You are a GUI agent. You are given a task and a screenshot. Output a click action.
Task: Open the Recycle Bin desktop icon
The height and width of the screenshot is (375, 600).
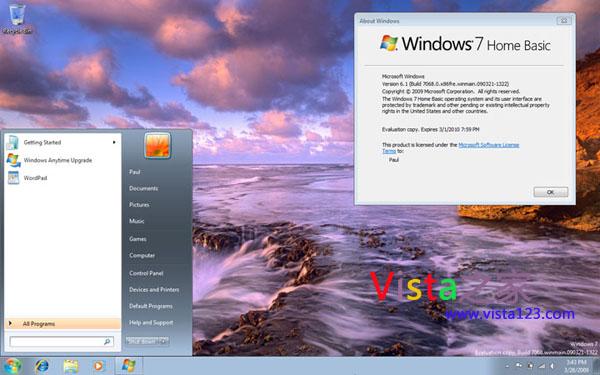[x=17, y=18]
